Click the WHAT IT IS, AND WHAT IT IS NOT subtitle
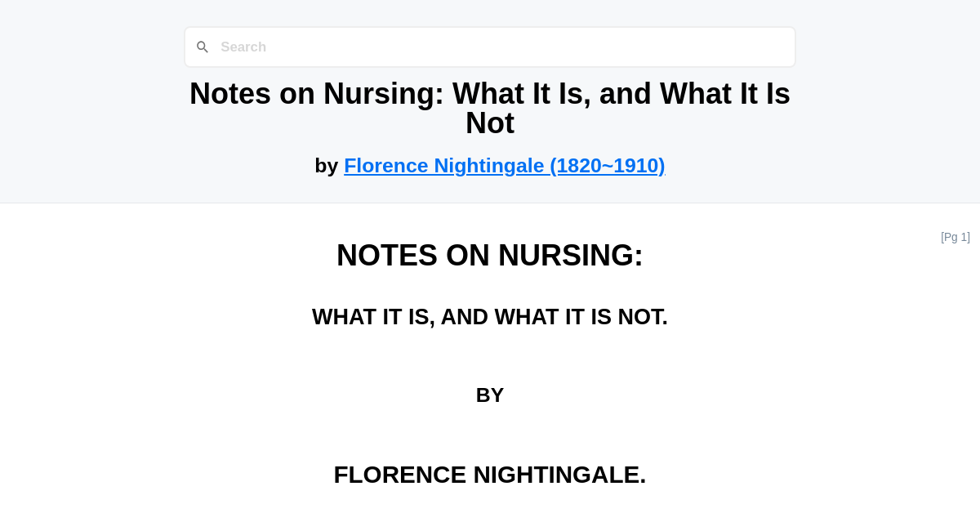The image size is (980, 513). [490, 317]
